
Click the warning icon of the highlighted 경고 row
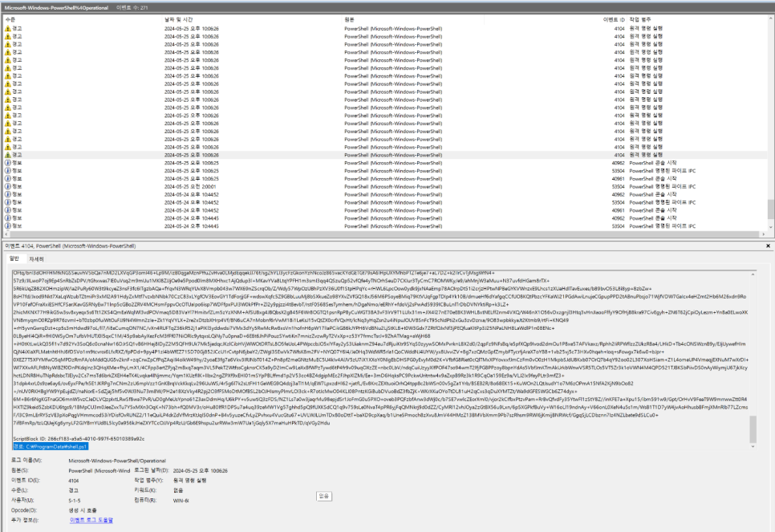(x=7, y=155)
